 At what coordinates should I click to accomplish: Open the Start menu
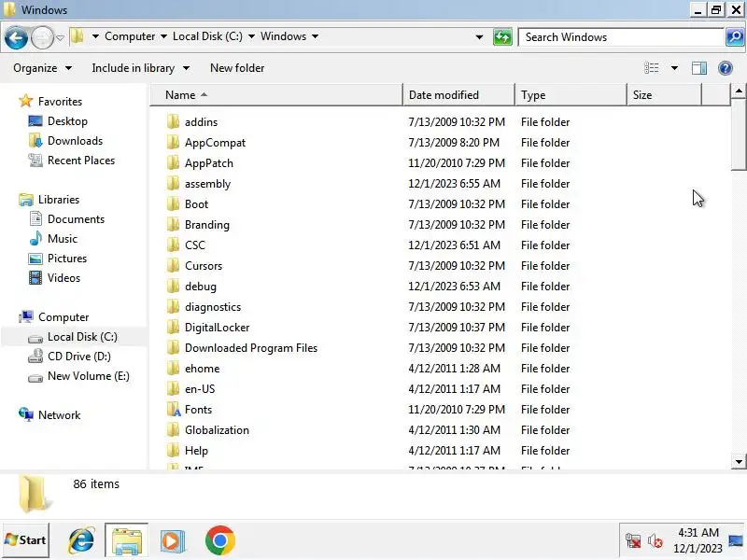pos(25,540)
